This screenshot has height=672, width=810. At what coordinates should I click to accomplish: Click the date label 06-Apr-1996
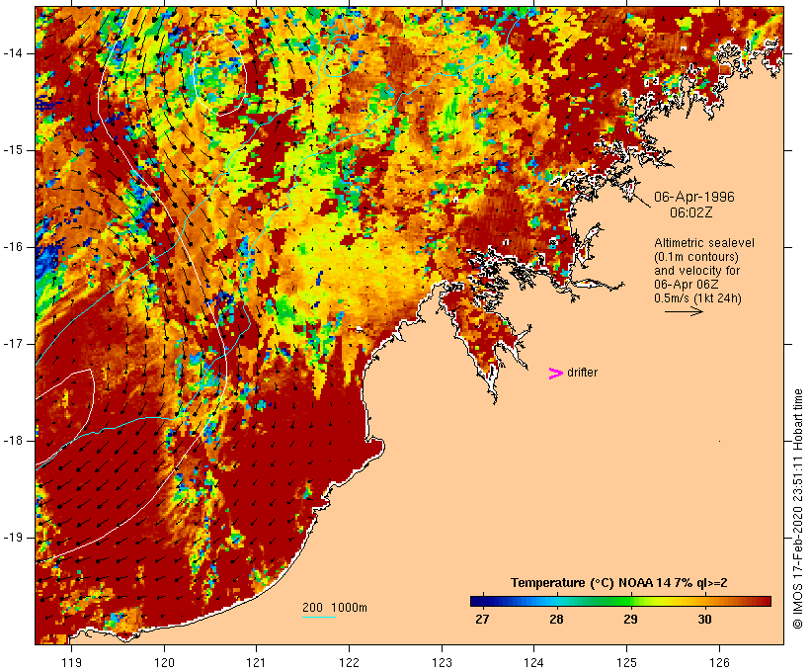pos(694,197)
